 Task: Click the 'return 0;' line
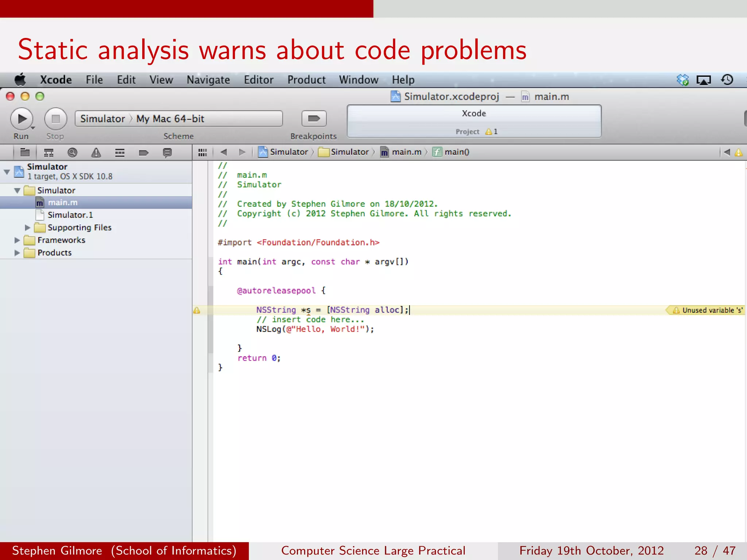[x=259, y=358]
